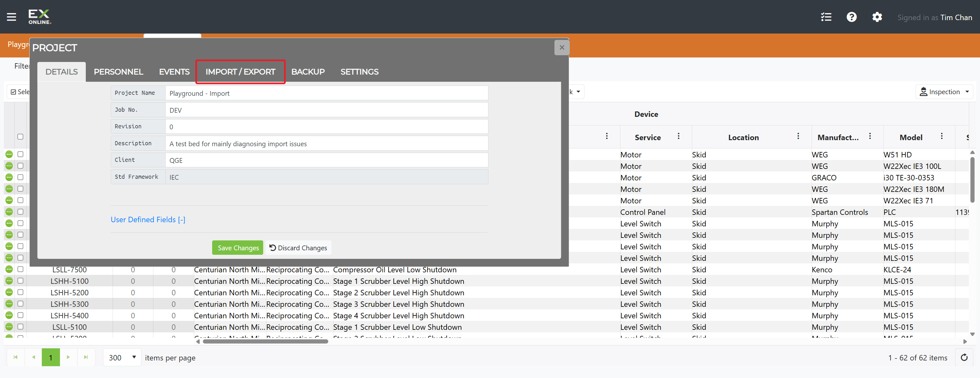Open the Backup tab
Viewport: 980px width, 378px height.
[308, 72]
